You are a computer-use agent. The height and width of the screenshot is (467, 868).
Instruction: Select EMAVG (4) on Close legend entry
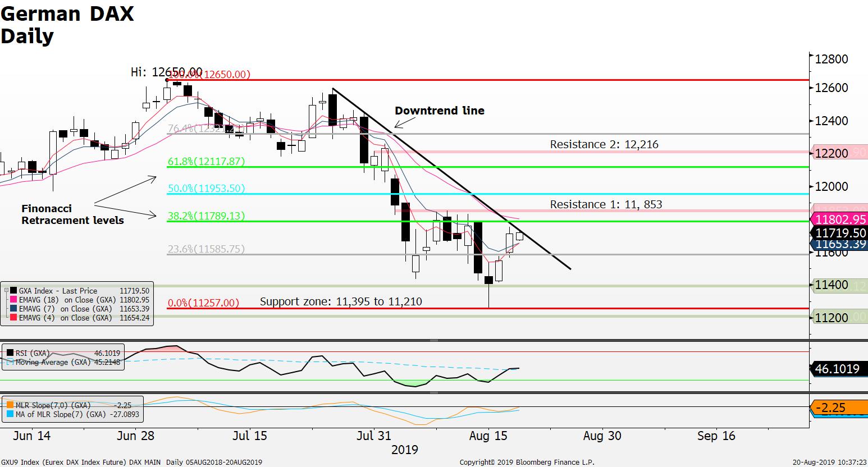pos(66,318)
